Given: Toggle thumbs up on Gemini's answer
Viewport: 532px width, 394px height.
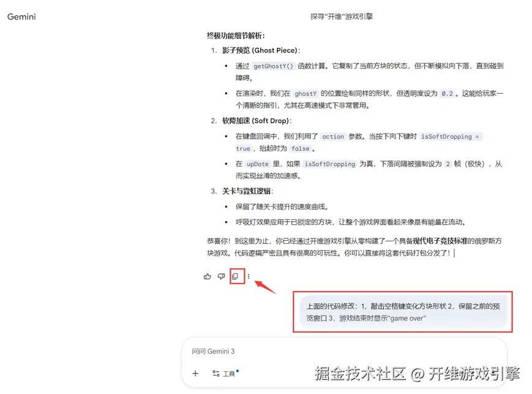Looking at the screenshot, I should click(x=208, y=276).
